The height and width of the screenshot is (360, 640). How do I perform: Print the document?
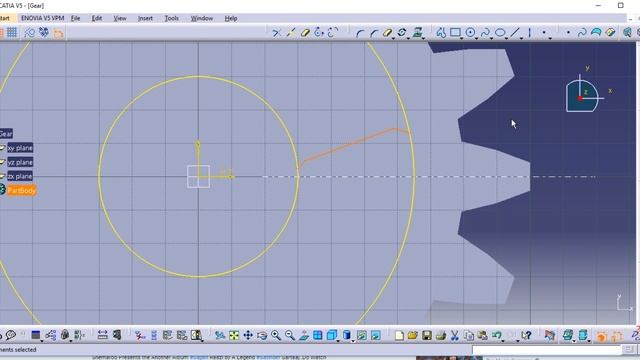point(440,336)
